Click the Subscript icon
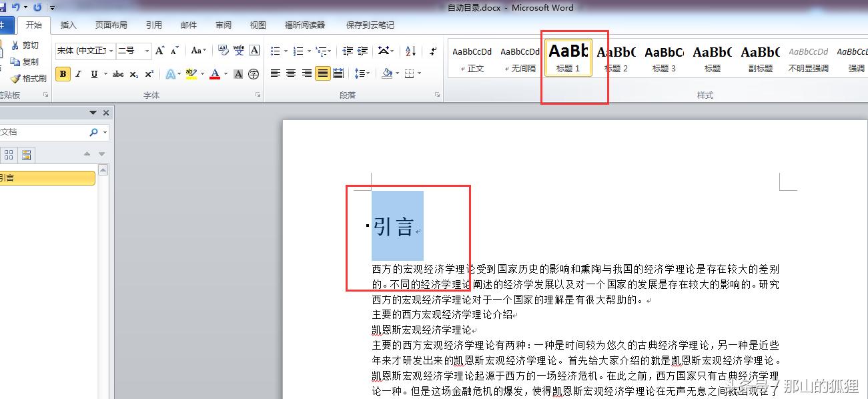Image resolution: width=868 pixels, height=399 pixels. 133,73
